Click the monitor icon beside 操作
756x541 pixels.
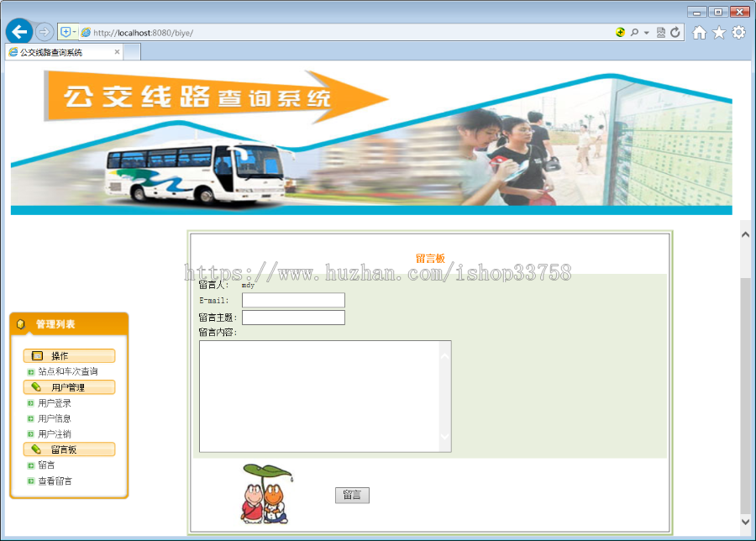pyautogui.click(x=36, y=355)
